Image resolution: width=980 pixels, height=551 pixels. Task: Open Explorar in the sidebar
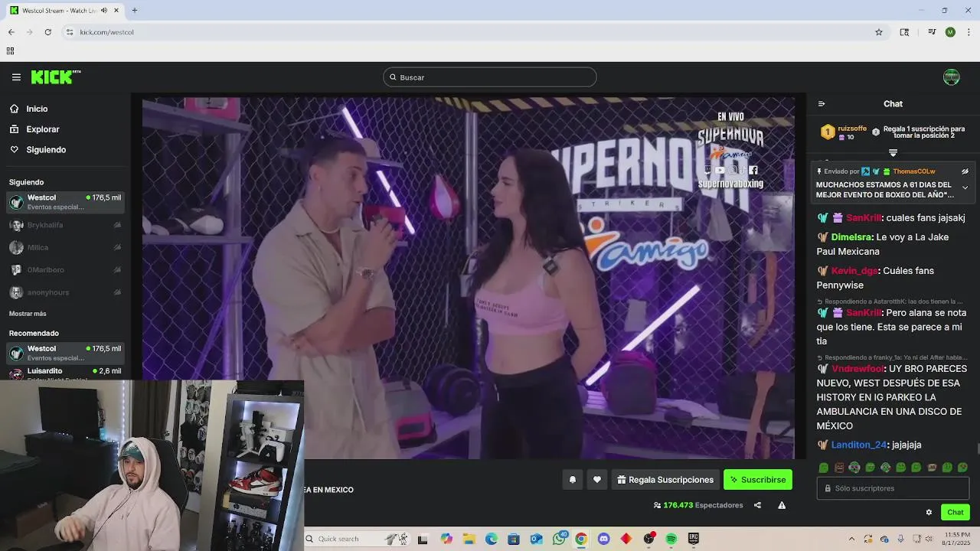43,129
